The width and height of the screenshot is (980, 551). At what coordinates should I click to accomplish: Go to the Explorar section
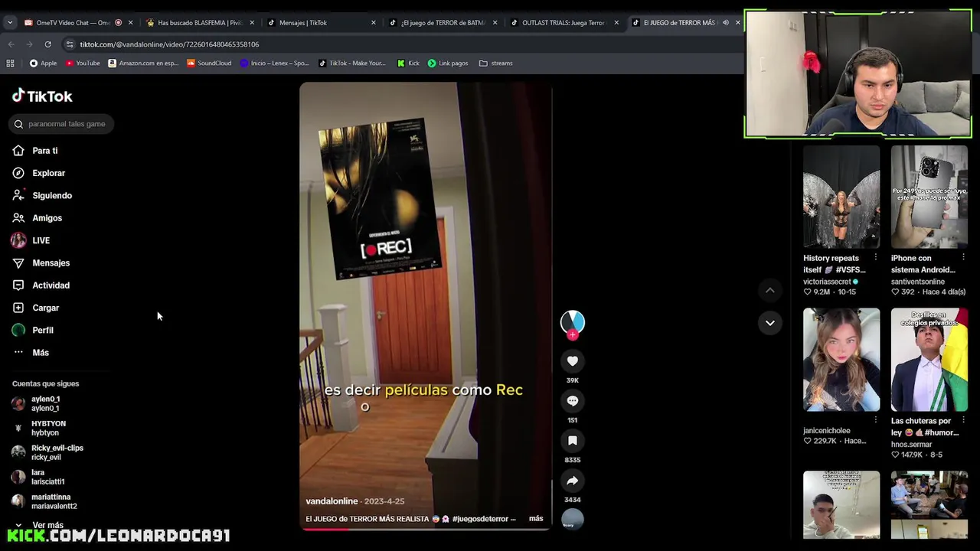(x=39, y=173)
